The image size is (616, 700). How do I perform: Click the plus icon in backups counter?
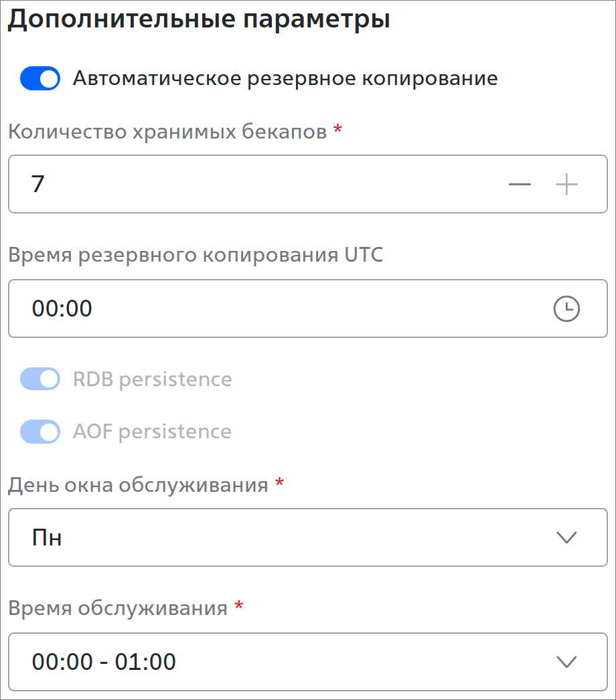(x=566, y=184)
